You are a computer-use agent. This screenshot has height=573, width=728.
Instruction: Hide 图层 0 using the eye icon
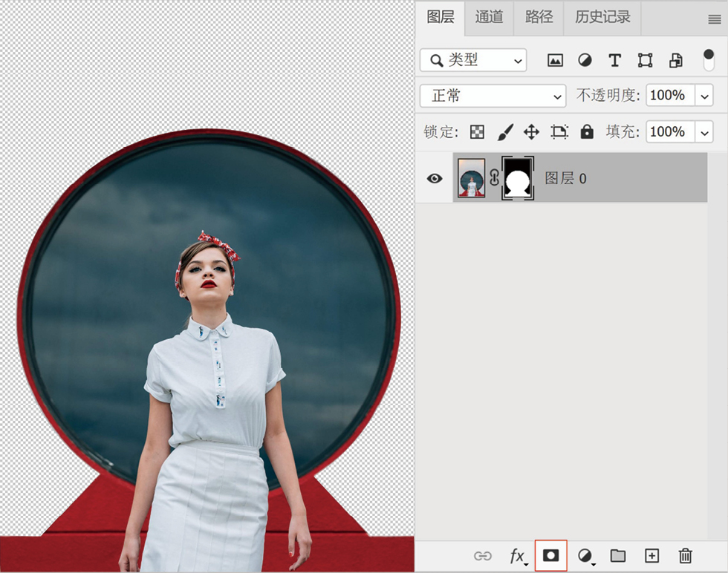435,178
